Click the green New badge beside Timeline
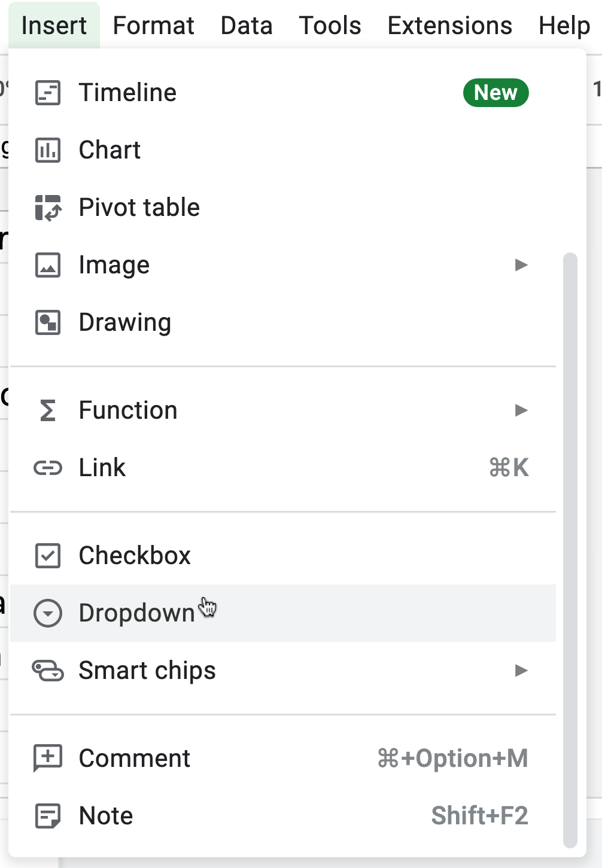The width and height of the screenshot is (602, 868). [495, 93]
